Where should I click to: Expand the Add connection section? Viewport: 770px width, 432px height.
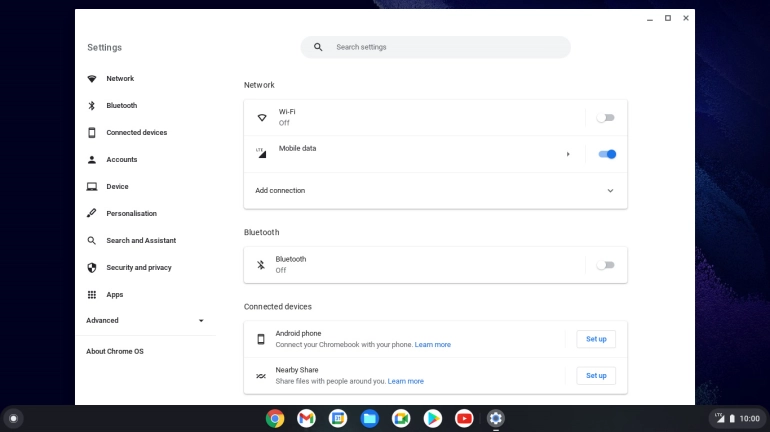click(610, 191)
